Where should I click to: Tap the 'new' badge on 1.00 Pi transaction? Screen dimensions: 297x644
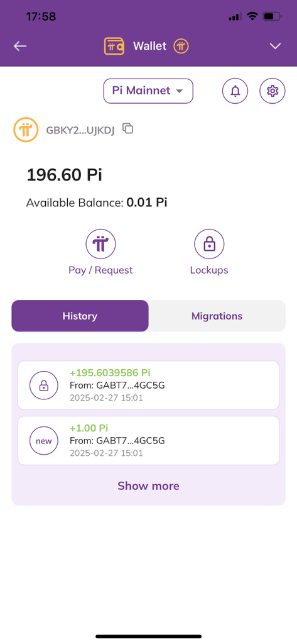[x=44, y=441]
